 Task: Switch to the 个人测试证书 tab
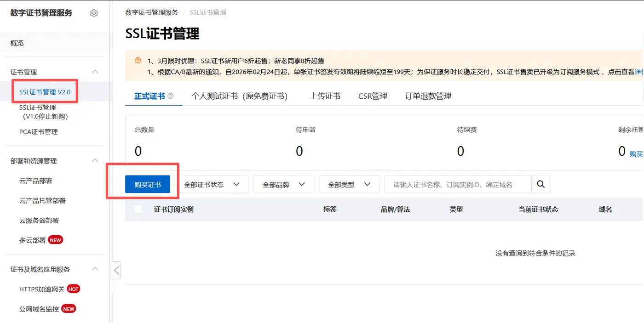(x=240, y=96)
